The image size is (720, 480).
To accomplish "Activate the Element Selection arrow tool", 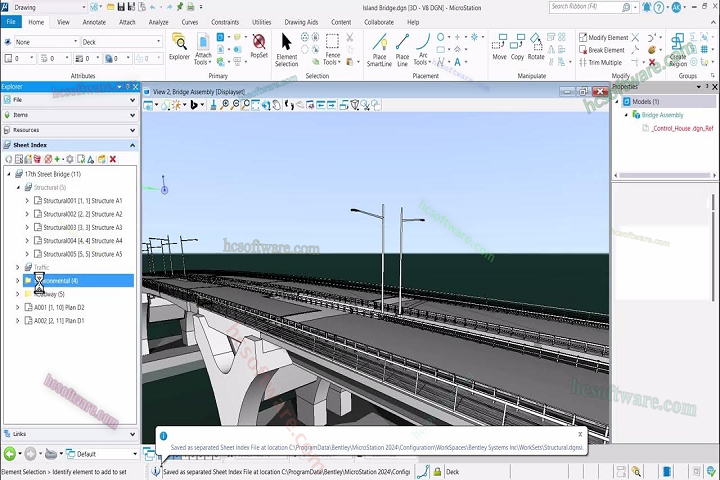I will (x=287, y=50).
